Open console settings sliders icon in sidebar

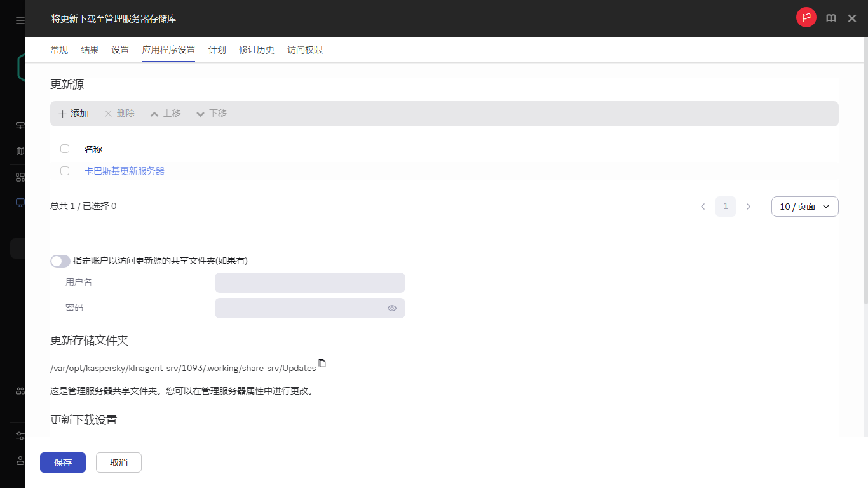point(20,436)
